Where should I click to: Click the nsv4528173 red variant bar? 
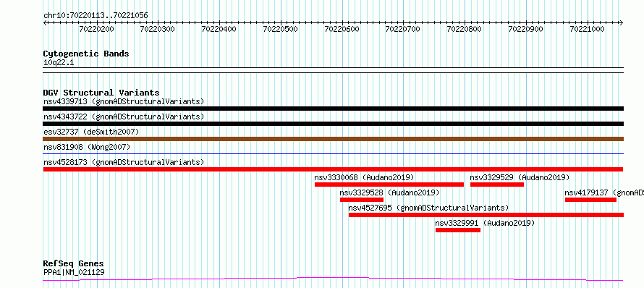coord(333,169)
